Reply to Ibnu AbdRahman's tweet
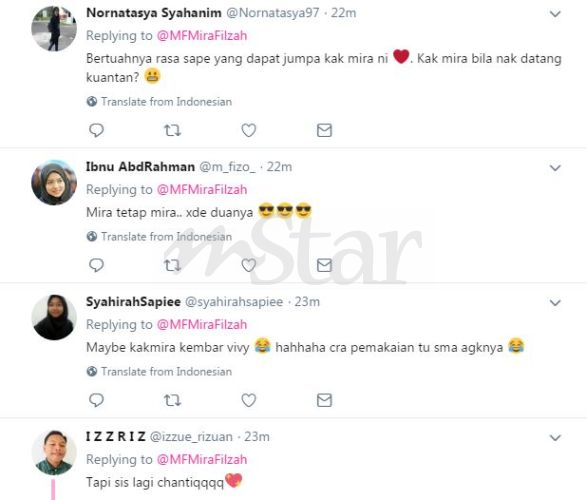 coord(96,265)
